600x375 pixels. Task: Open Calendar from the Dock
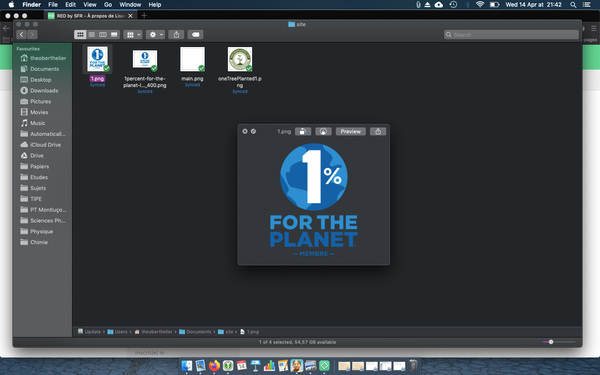click(x=242, y=366)
